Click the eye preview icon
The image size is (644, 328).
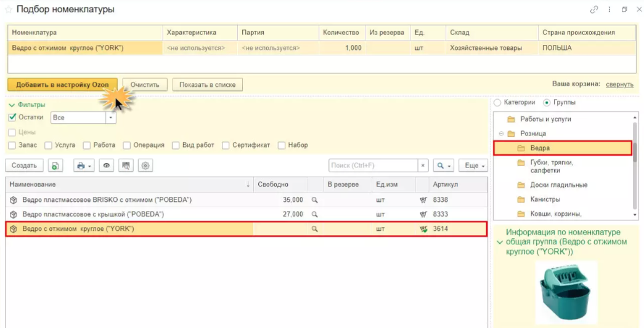coord(107,166)
